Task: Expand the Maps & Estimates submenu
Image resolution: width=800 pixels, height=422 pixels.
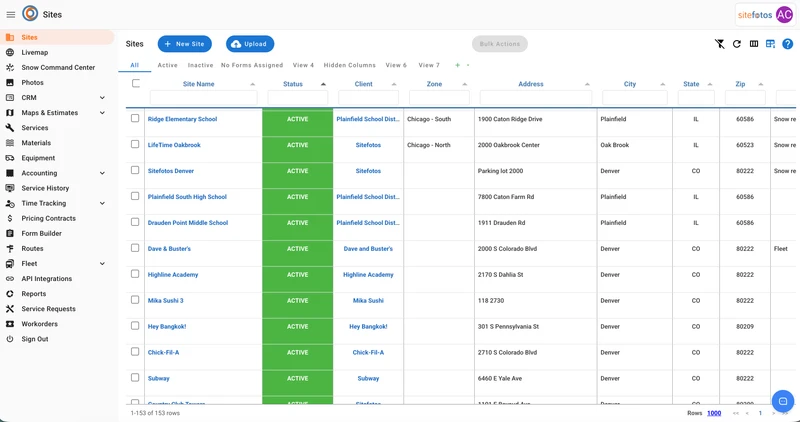Action: 102,113
